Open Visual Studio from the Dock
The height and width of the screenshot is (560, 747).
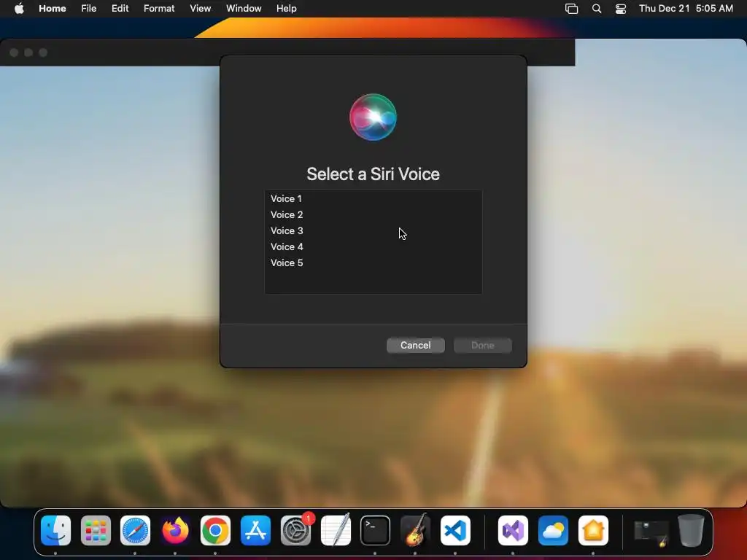513,531
